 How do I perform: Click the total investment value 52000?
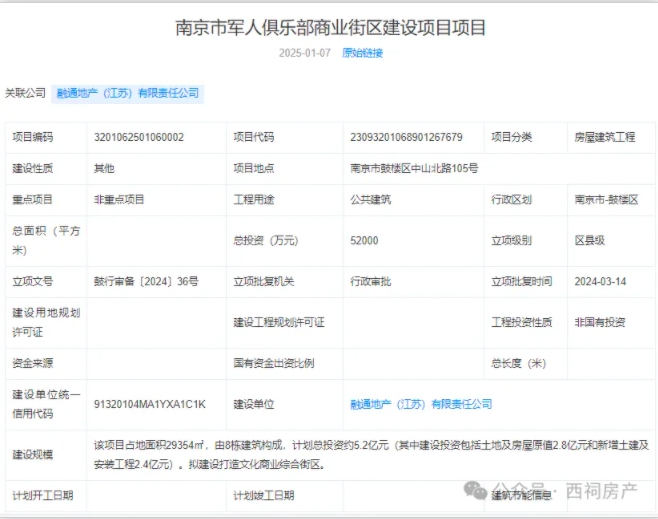pos(364,240)
